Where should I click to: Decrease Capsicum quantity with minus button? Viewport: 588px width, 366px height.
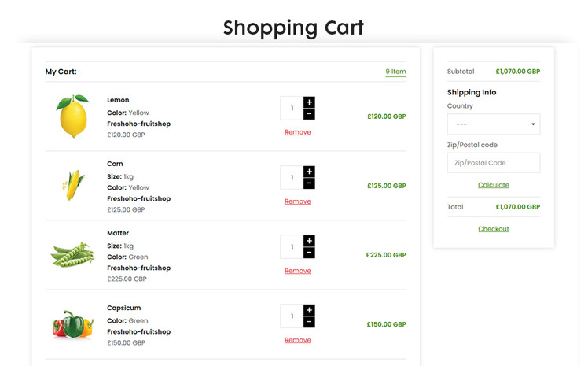click(309, 322)
